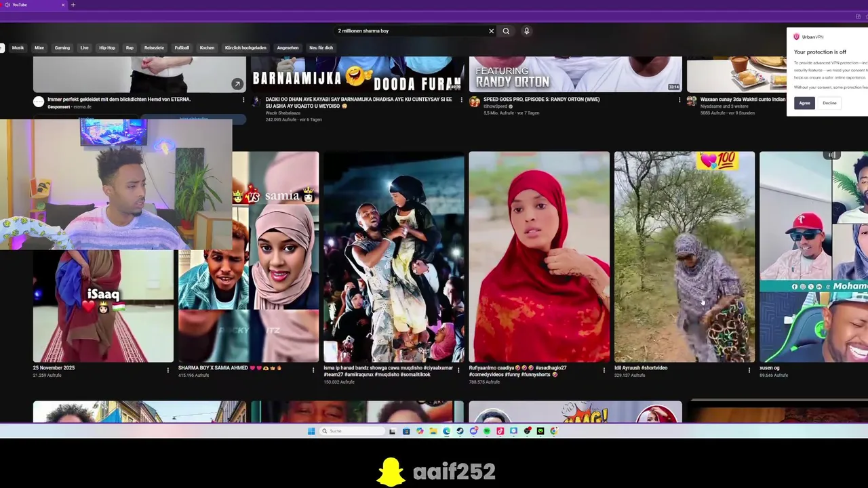Viewport: 868px width, 488px height.
Task: Click the '25 November 2025' short title
Action: coord(54,368)
